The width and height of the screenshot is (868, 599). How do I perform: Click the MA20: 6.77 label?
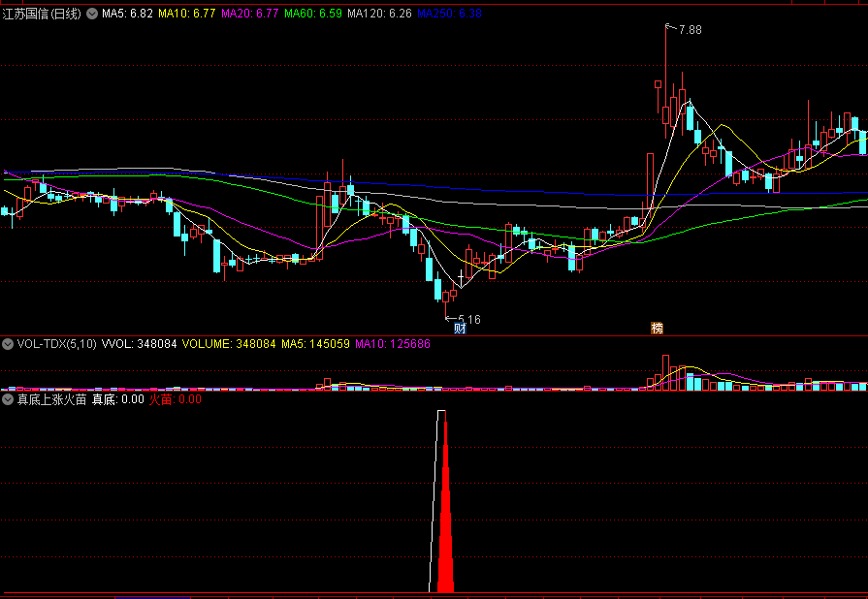pos(250,14)
